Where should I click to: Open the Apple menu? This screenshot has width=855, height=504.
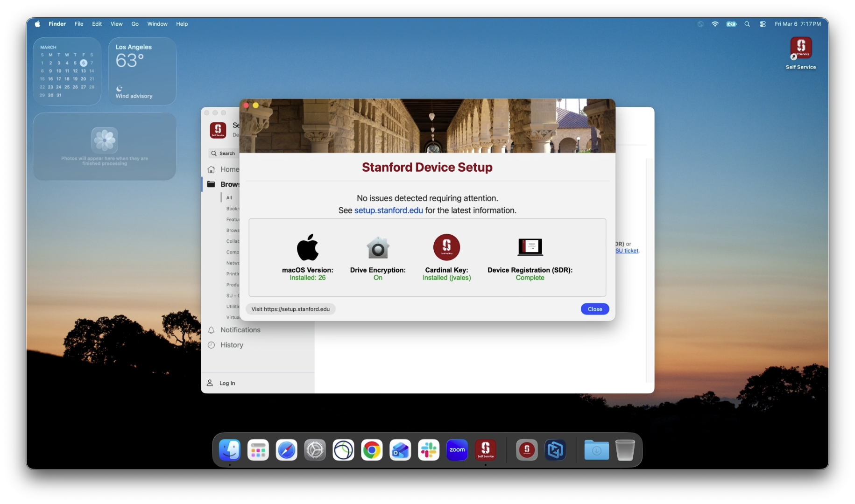37,24
